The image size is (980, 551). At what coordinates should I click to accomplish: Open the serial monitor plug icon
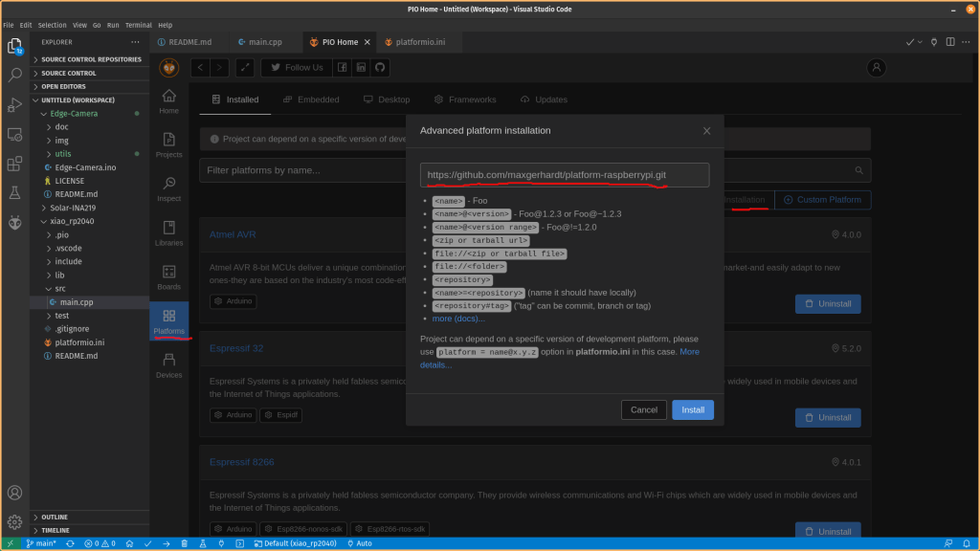click(221, 543)
